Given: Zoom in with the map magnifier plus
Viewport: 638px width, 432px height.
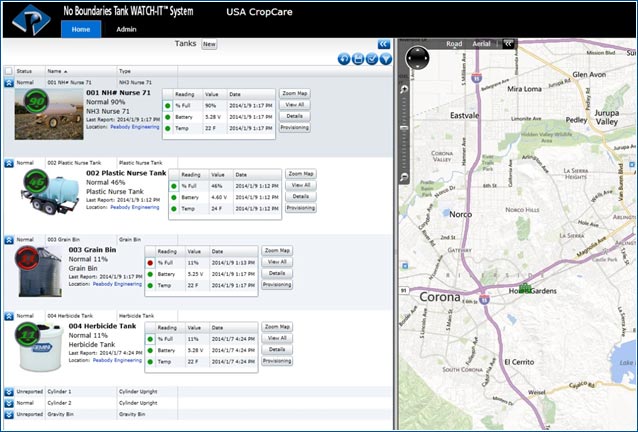Looking at the screenshot, I should click(404, 89).
